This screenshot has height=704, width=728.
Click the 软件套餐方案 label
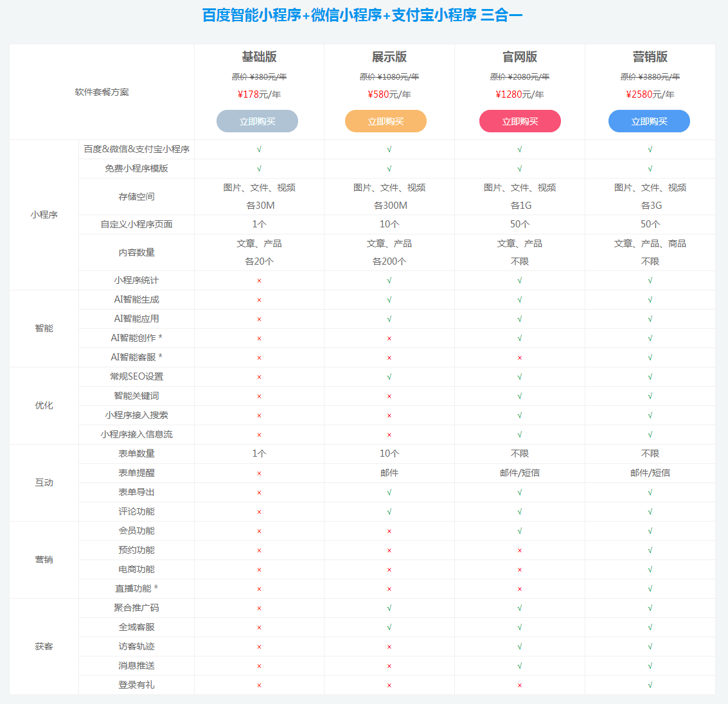point(102,92)
